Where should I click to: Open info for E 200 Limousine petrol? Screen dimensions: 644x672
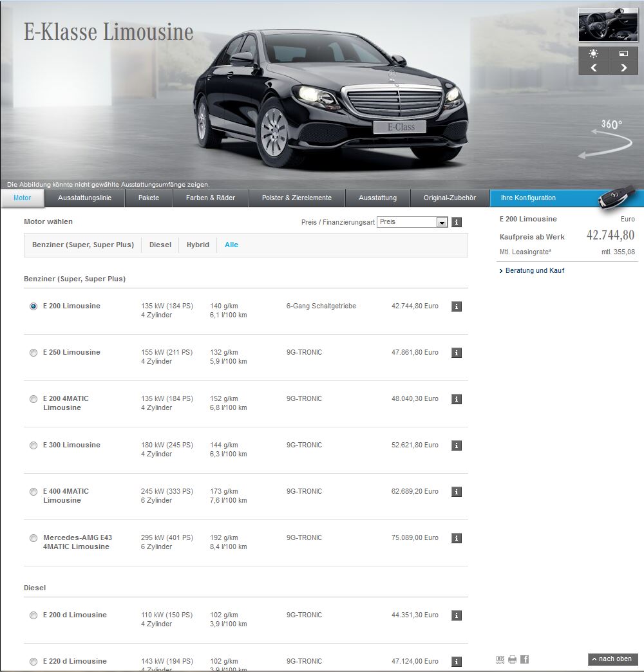457,306
